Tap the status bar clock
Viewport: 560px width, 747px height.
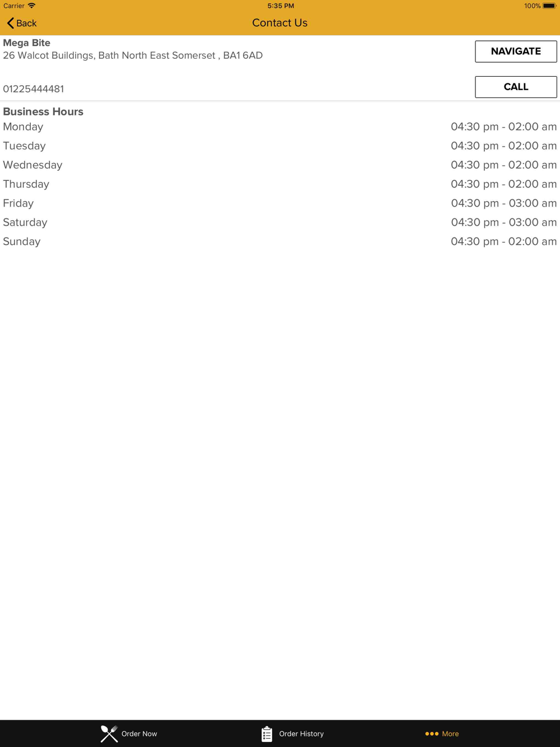pos(281,6)
